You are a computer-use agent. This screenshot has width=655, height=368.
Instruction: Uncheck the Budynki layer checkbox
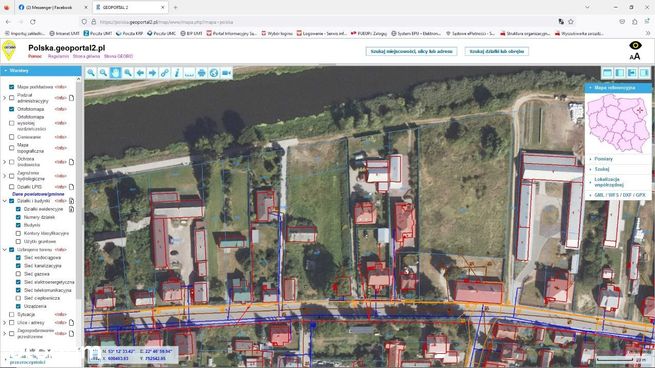tap(18, 225)
